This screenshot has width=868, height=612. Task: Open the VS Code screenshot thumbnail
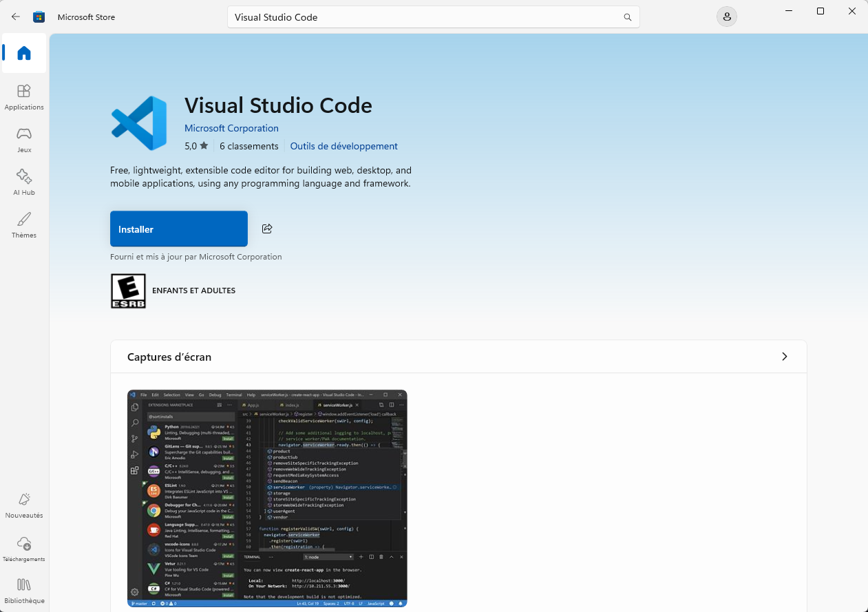point(267,498)
